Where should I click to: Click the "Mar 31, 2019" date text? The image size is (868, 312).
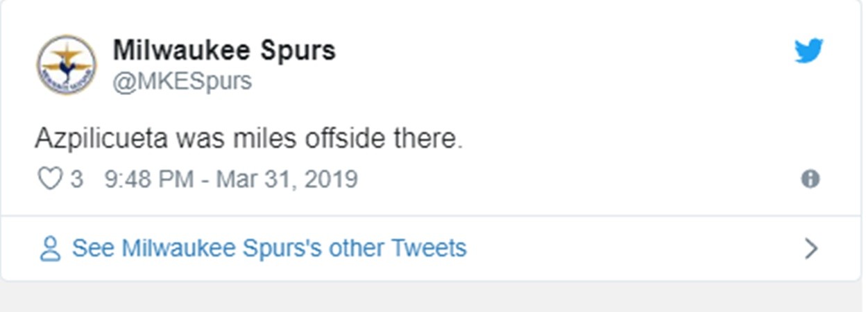[x=287, y=179]
